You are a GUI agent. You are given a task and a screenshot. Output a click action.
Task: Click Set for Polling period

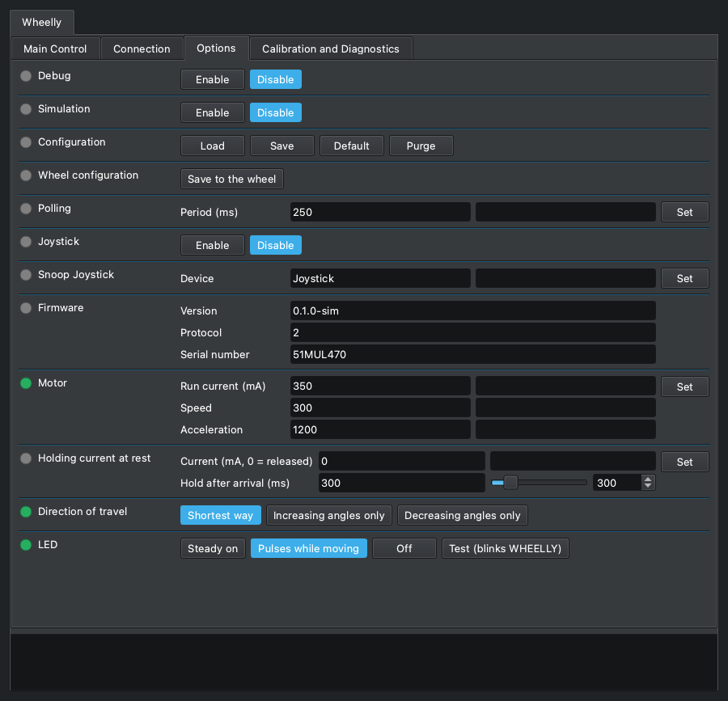point(685,212)
